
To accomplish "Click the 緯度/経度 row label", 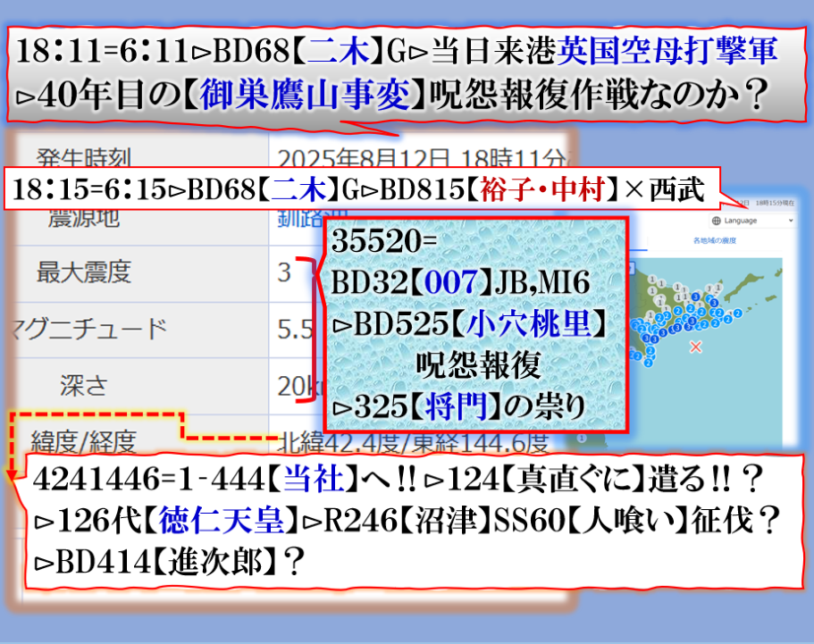I will coord(83,439).
